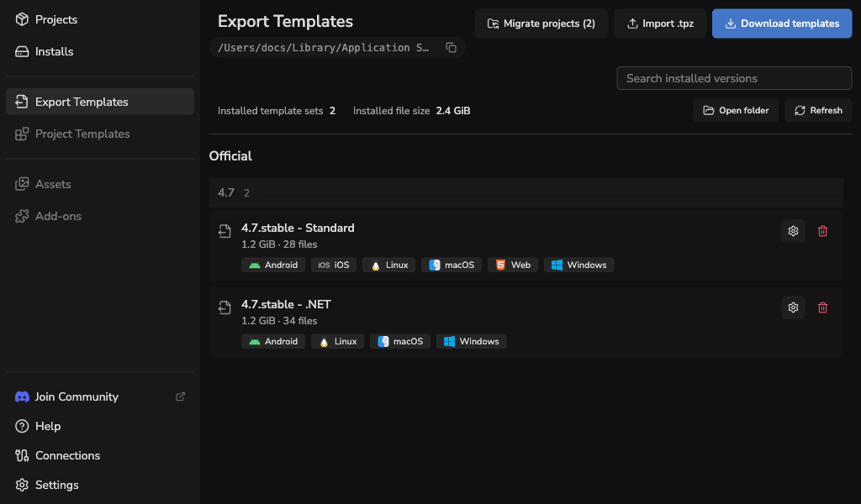Select Export Templates sidebar item
Screen dimensions: 861x504
99,102
